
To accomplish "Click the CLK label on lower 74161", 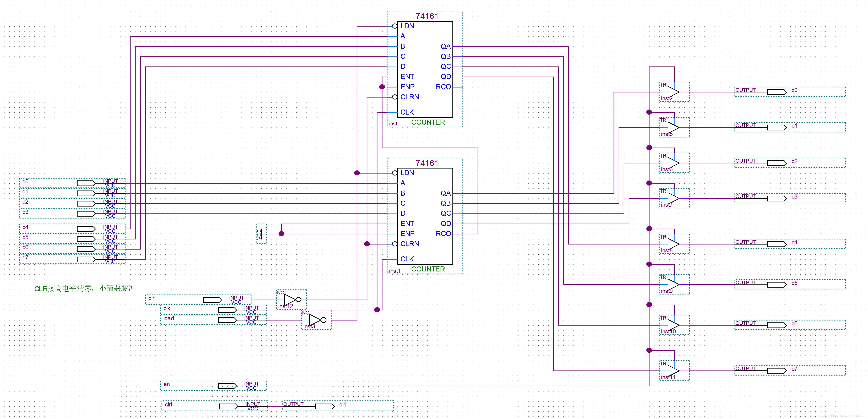I will tap(407, 259).
